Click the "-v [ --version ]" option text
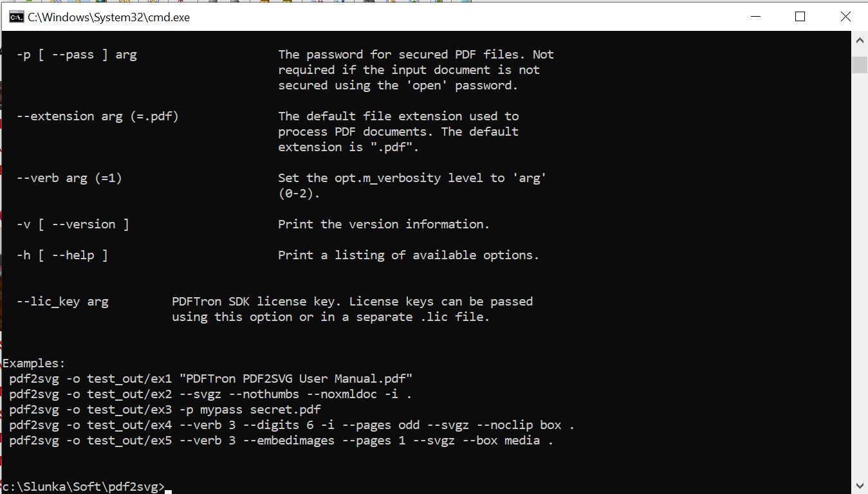The image size is (868, 494). [x=73, y=224]
